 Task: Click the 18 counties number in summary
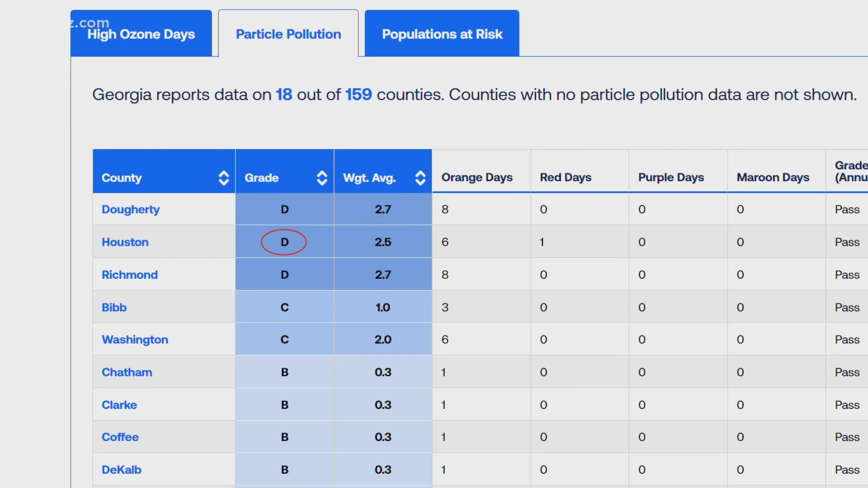(x=284, y=94)
